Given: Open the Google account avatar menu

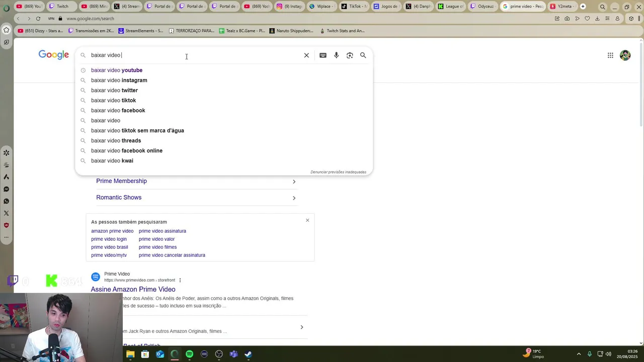Looking at the screenshot, I should (625, 55).
